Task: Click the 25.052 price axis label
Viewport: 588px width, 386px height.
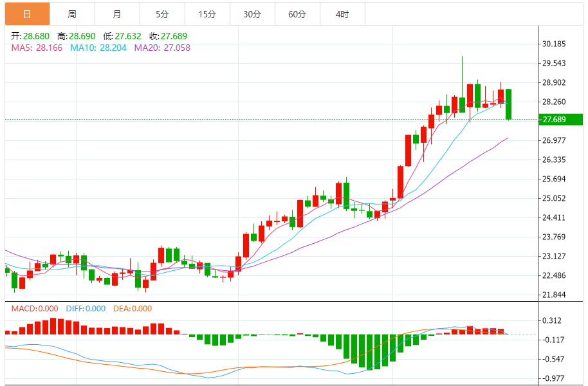Action: pyautogui.click(x=554, y=198)
